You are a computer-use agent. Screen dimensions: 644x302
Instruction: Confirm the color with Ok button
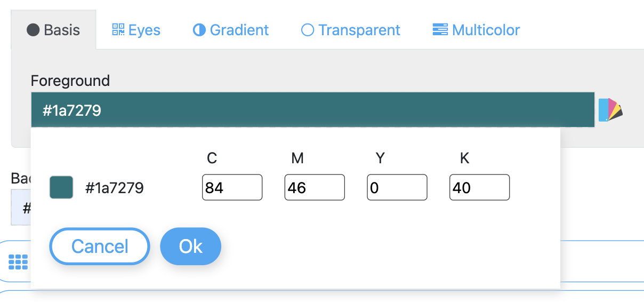(x=190, y=246)
